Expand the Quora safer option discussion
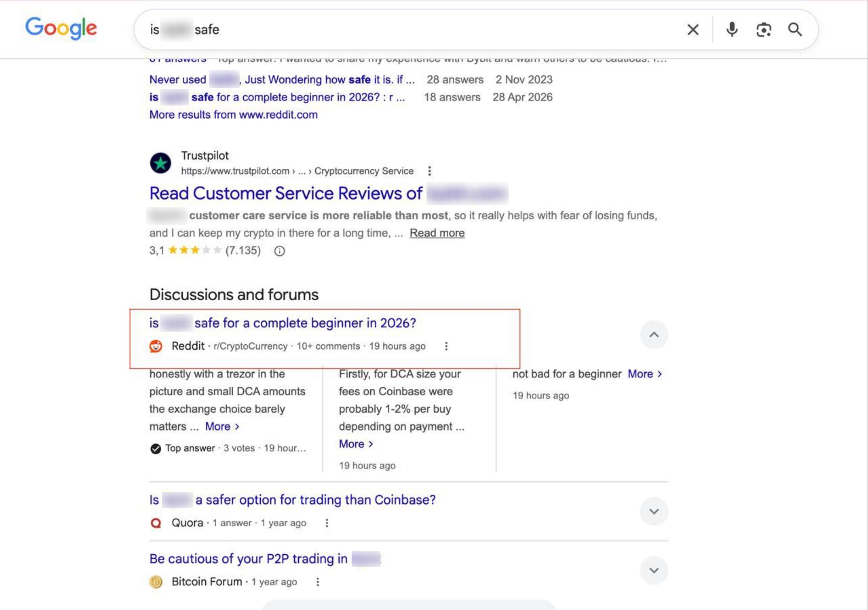The image size is (868, 610). click(654, 512)
